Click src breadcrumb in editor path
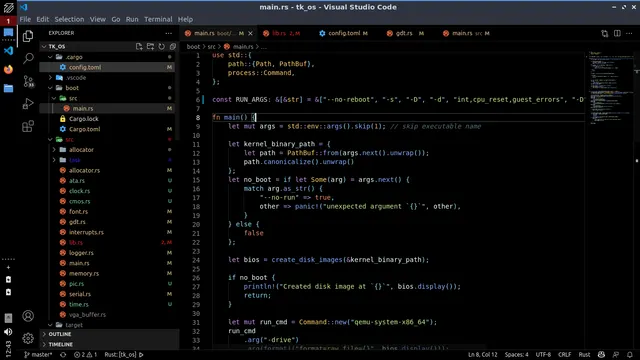Screen dimensions: 640x360 pos(211,47)
